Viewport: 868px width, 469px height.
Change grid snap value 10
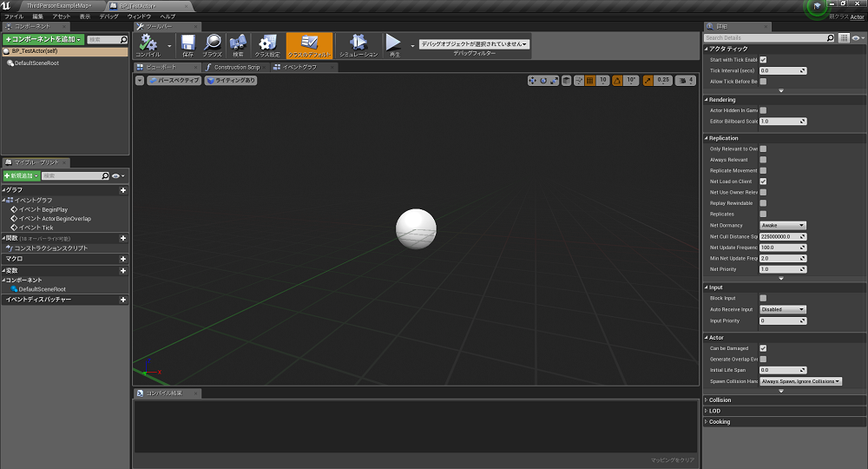click(603, 80)
